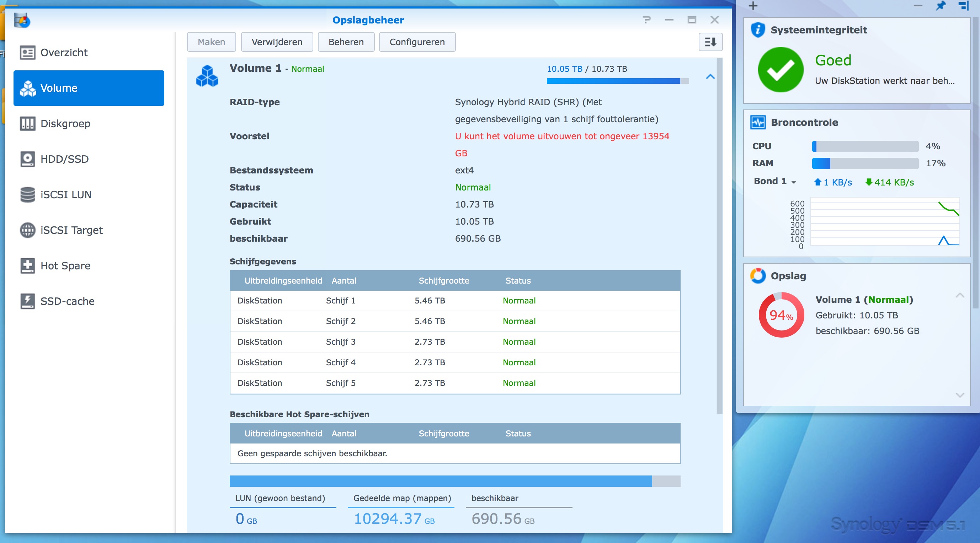Minimize the widget panel

click(918, 6)
